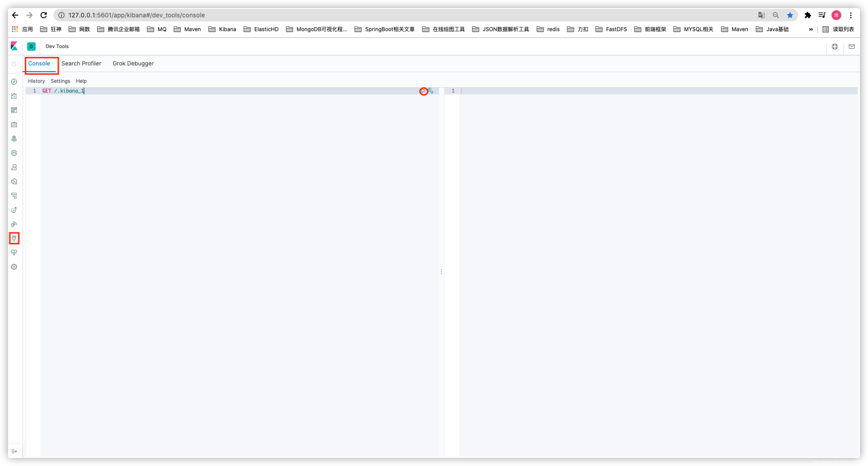Viewport: 868px width, 466px height.
Task: Open Chrome profile avatar
Action: pos(836,15)
